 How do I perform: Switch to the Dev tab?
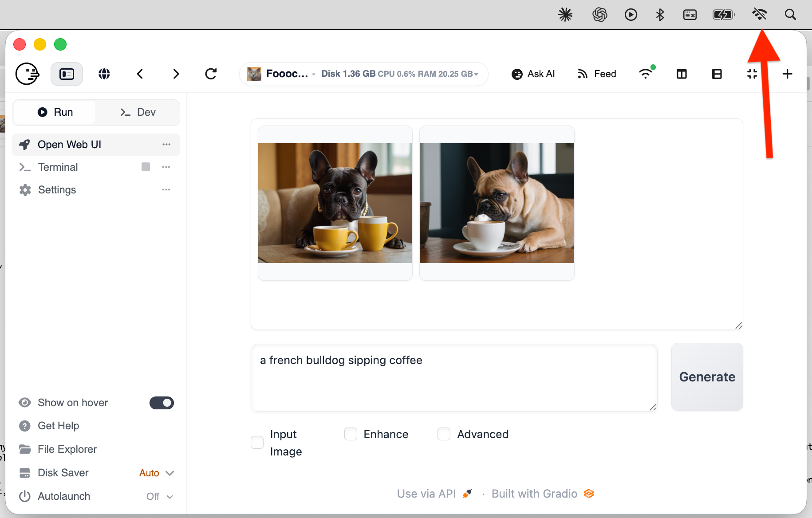point(138,112)
